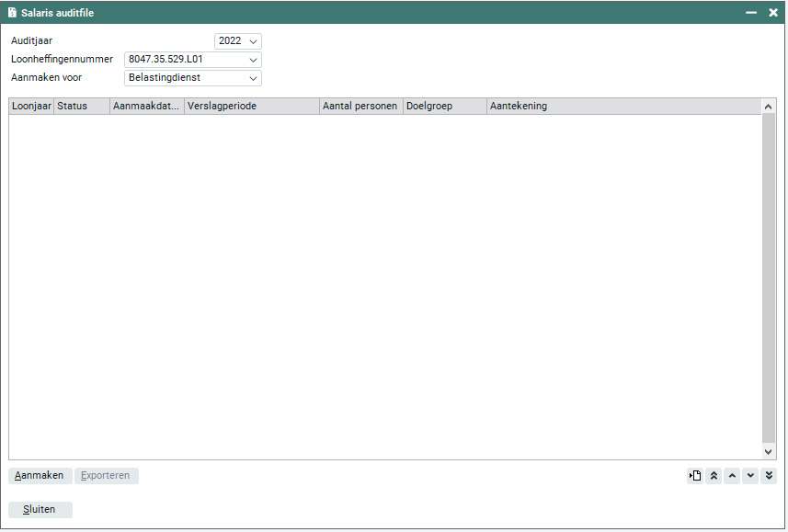This screenshot has height=532, width=788.
Task: Close the Salaris auditfile window
Action: (773, 13)
